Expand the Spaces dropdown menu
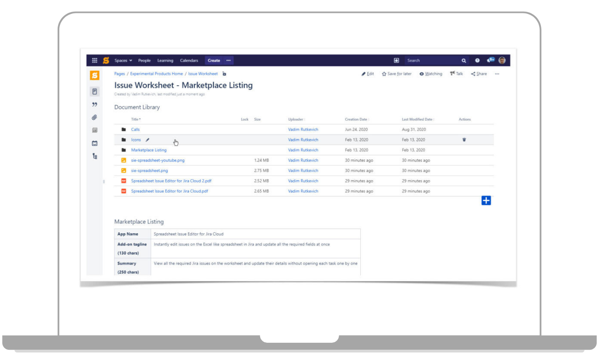Viewport: 599px width, 364px height. click(x=123, y=60)
